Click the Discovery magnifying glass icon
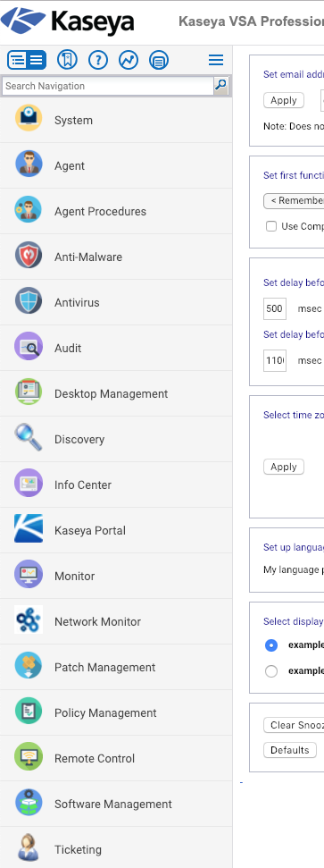This screenshot has height=868, width=324. [x=29, y=437]
